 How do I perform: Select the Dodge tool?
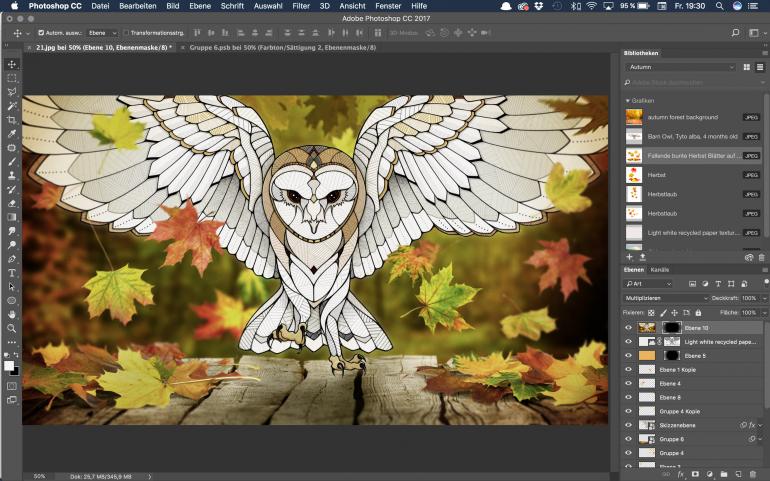(x=12, y=245)
